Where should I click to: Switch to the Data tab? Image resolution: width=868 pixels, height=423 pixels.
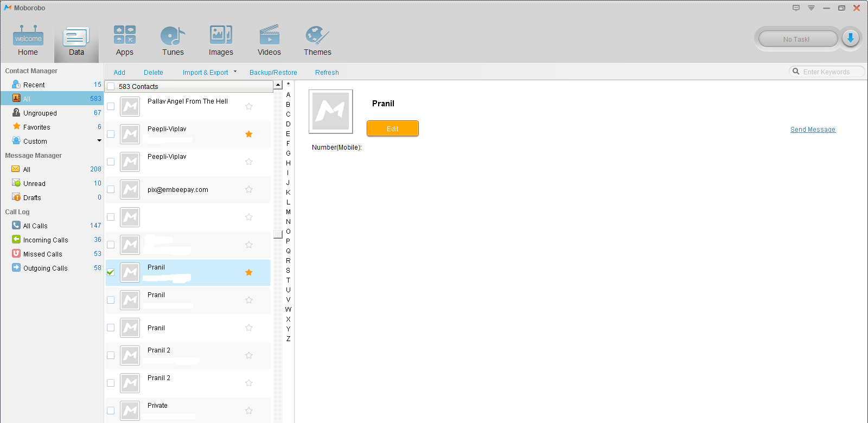coord(76,41)
